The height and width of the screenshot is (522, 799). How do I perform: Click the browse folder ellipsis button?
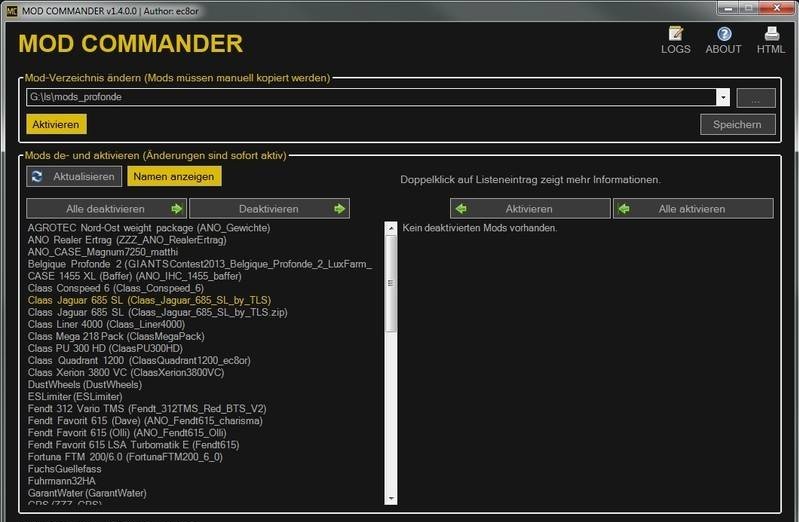(x=756, y=98)
